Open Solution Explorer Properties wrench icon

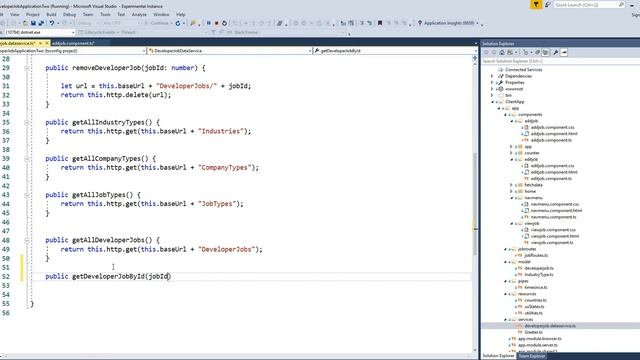tap(556, 52)
